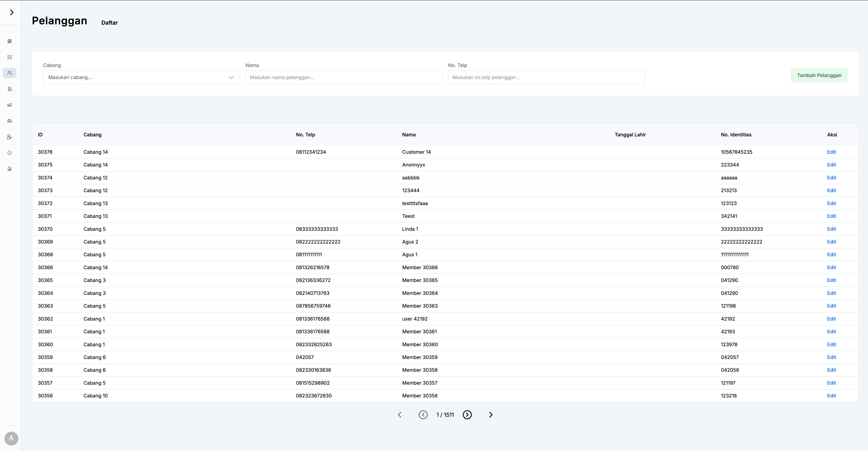Select identity number 33333333333333

click(742, 229)
